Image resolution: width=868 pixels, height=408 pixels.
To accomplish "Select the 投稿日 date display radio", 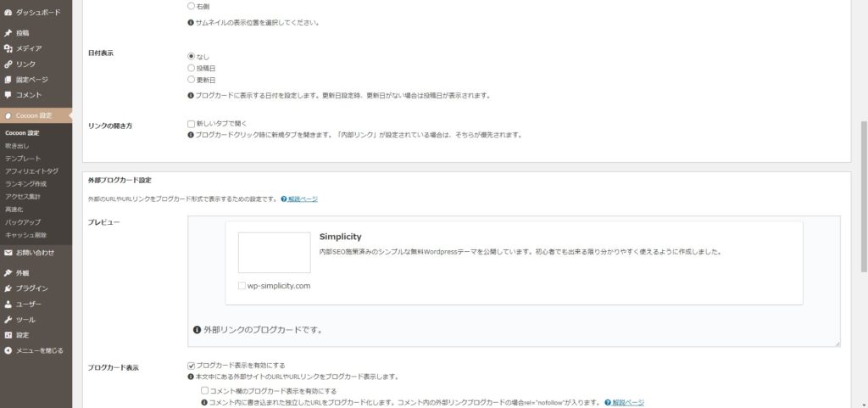I will click(191, 68).
